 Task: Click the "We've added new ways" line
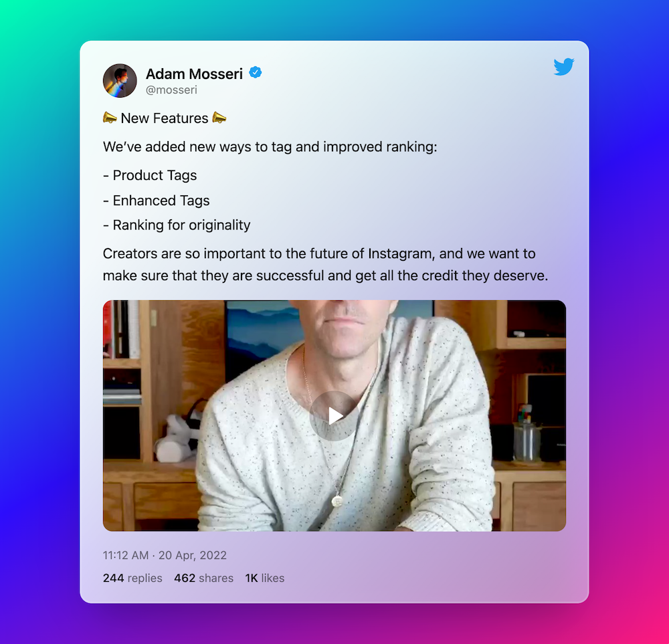tap(270, 146)
